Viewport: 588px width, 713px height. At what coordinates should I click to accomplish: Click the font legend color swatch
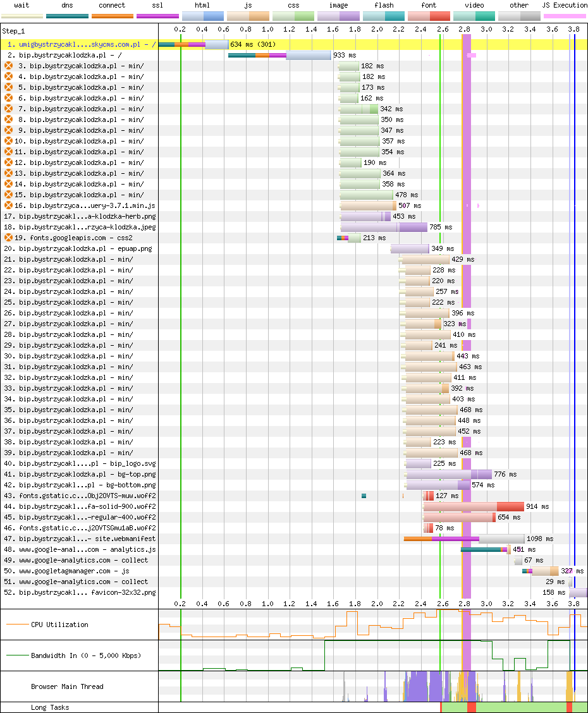pyautogui.click(x=429, y=16)
